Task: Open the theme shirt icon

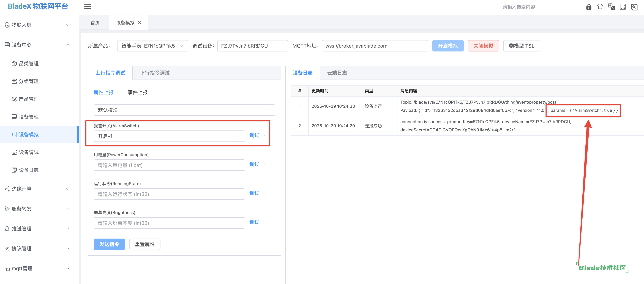Action: coord(600,7)
